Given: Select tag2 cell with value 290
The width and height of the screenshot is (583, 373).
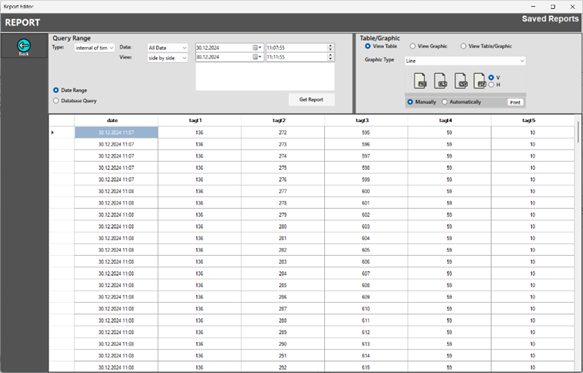Looking at the screenshot, I should pos(283,344).
